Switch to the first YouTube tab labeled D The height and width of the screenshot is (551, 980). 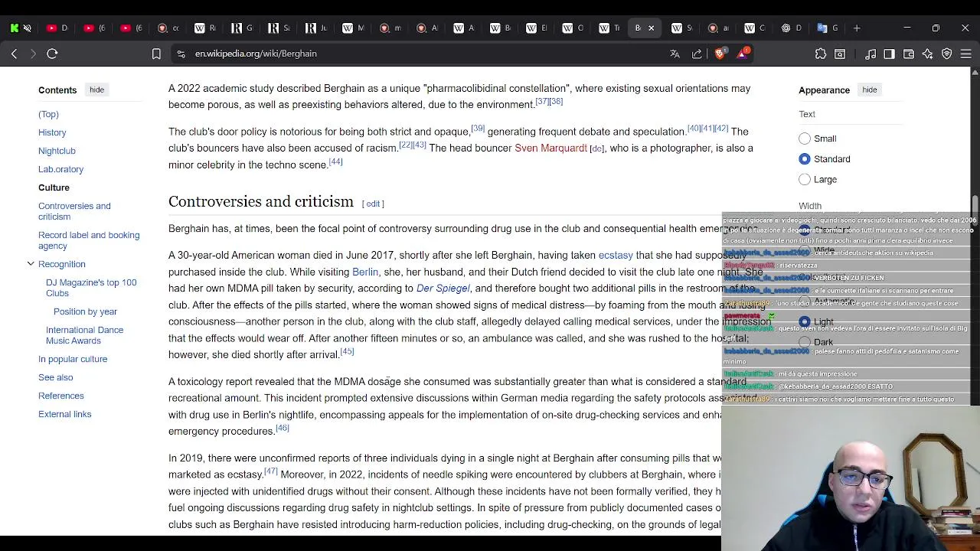[x=57, y=28]
